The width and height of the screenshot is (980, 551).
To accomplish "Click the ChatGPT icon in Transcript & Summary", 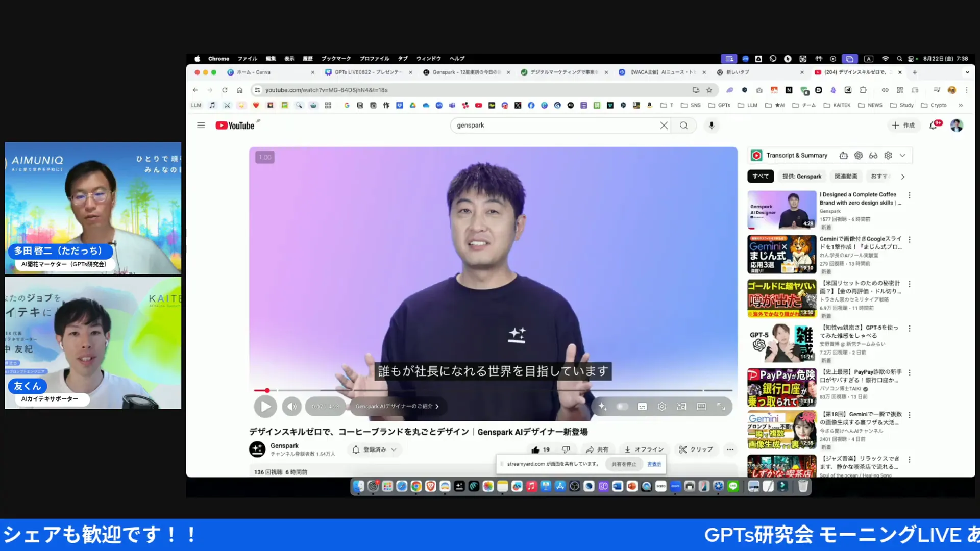I will 859,155.
